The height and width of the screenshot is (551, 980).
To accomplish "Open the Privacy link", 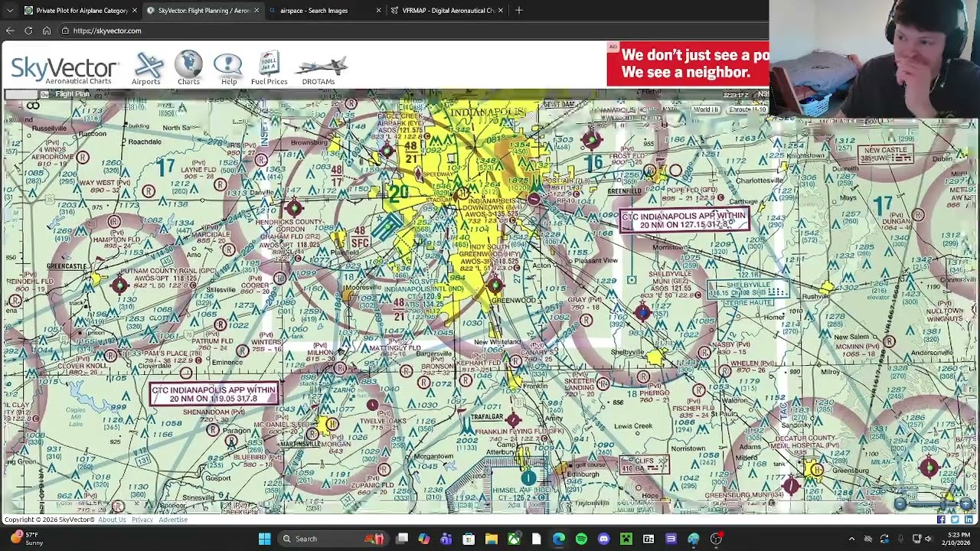I will click(142, 520).
